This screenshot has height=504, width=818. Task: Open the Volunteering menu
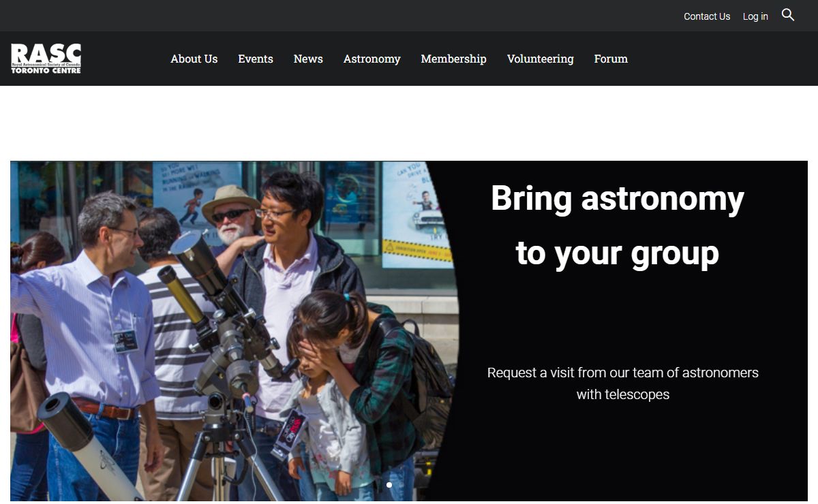tap(541, 59)
